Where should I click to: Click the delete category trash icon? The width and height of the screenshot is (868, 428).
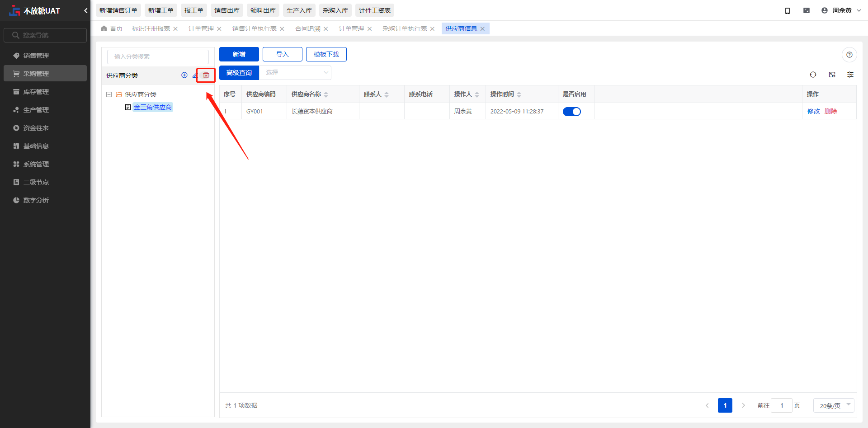(x=206, y=75)
